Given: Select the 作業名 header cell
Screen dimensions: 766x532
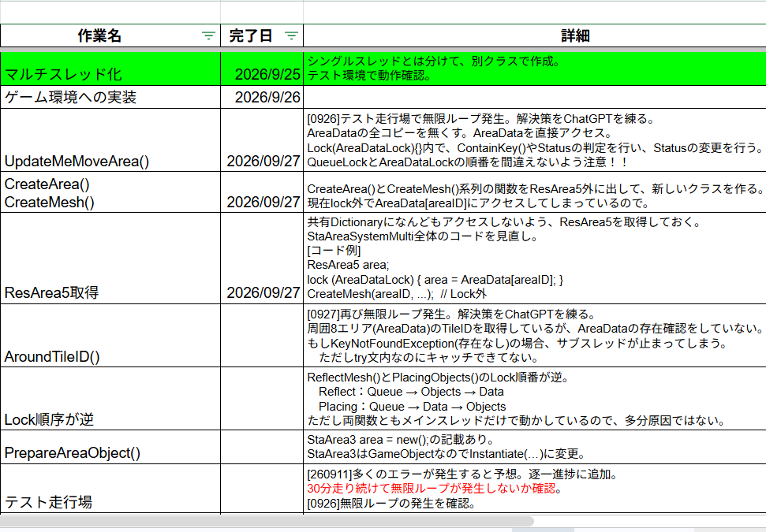Looking at the screenshot, I should (110, 35).
